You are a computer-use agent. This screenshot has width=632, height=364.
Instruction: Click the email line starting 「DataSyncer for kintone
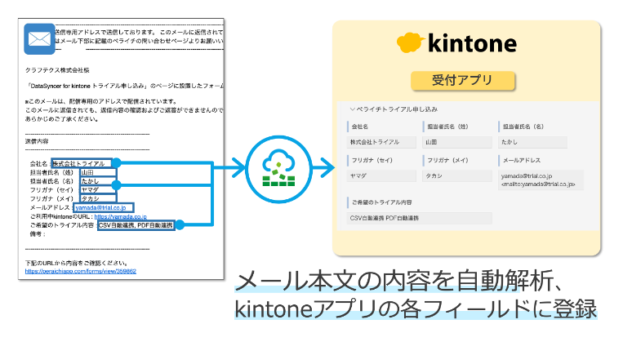pos(125,86)
